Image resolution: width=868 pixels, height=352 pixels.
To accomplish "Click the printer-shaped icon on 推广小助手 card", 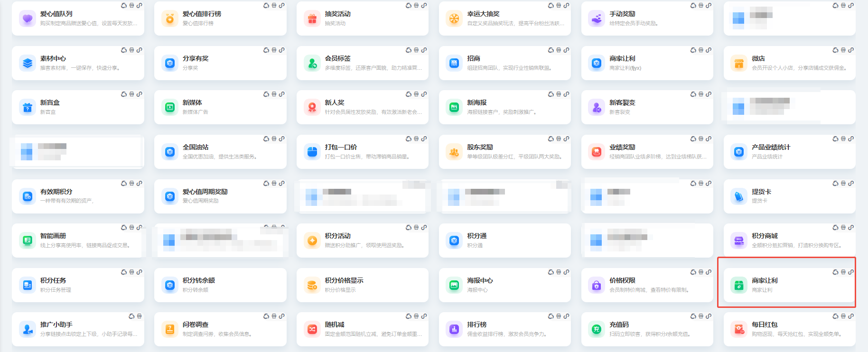I will click(139, 316).
